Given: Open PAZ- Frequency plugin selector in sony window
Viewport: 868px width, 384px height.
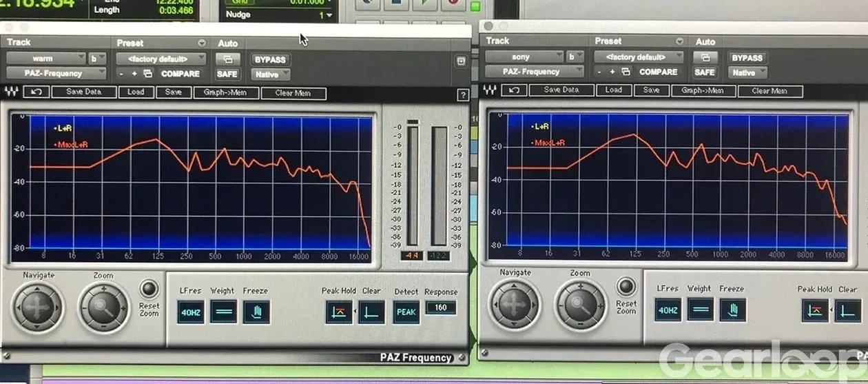Looking at the screenshot, I should 534,71.
